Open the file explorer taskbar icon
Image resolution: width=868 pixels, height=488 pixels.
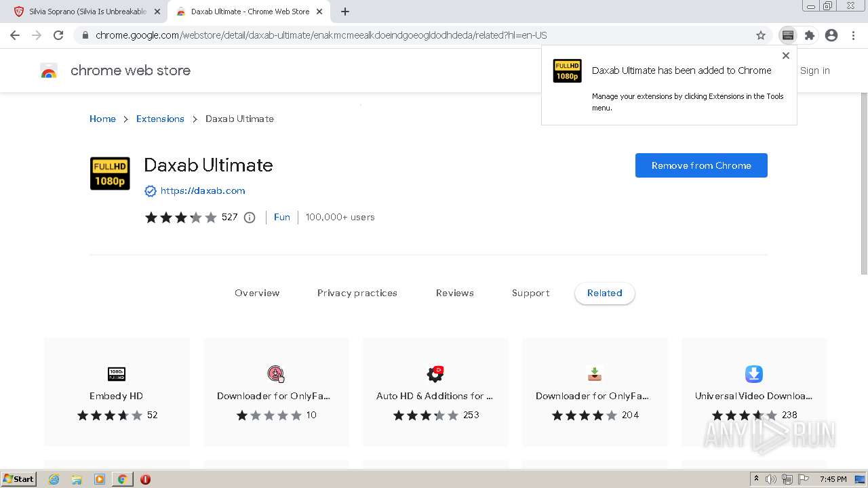(77, 479)
